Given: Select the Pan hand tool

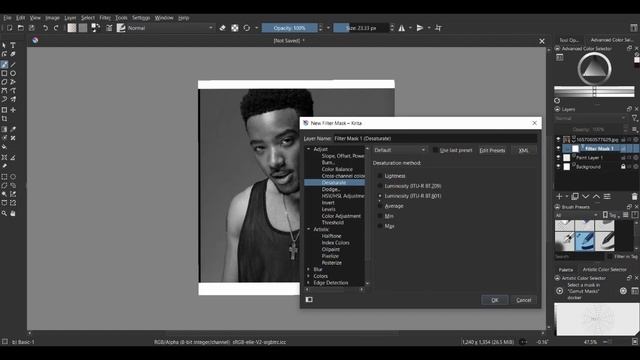Looking at the screenshot, I should click(x=13, y=213).
